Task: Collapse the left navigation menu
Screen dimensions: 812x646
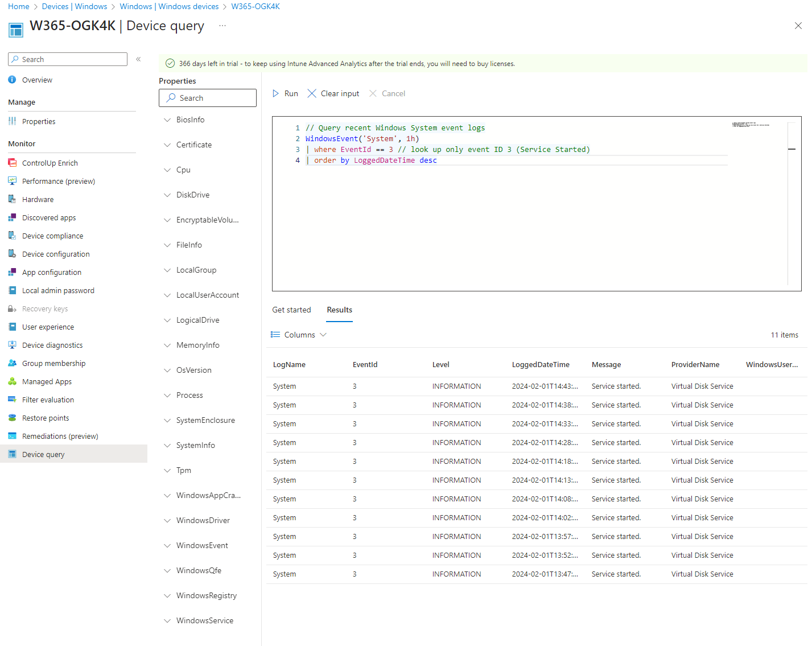Action: pyautogui.click(x=138, y=59)
